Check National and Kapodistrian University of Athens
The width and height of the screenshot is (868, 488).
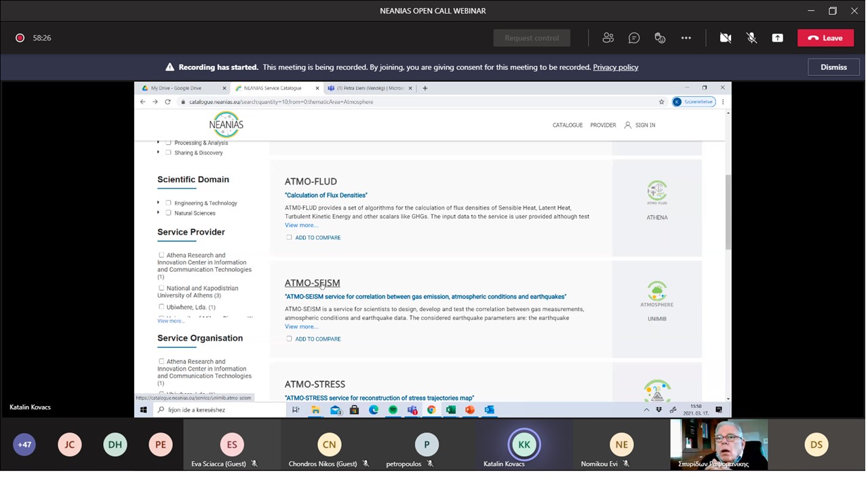tap(161, 288)
